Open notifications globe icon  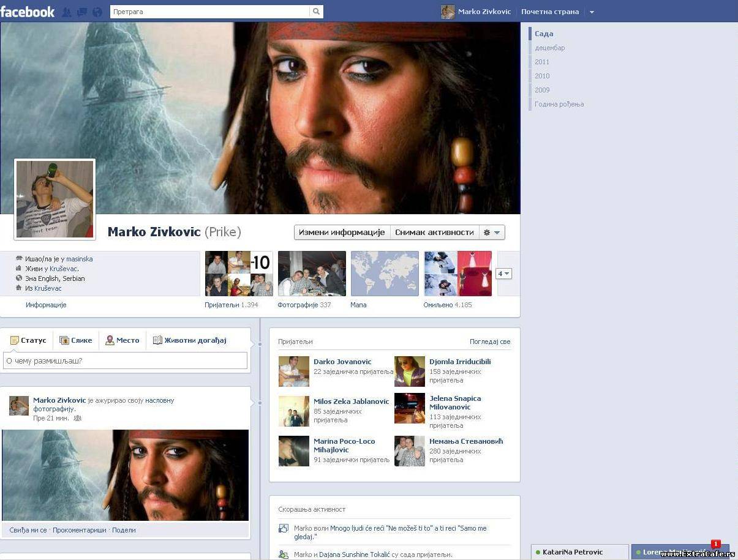point(97,12)
